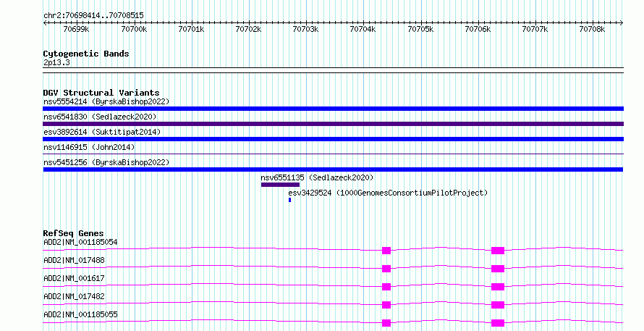Viewport: 644px width, 331px height.
Task: Click the blue bar under esv3892614
Action: click(333, 139)
